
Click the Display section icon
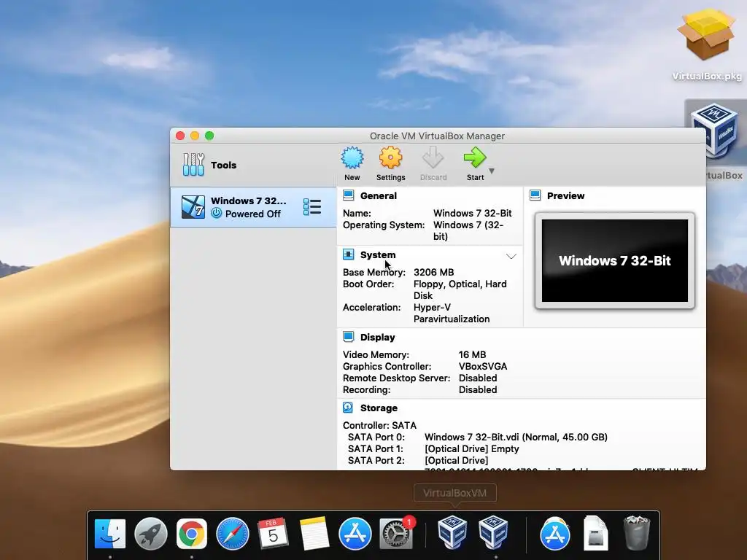349,337
